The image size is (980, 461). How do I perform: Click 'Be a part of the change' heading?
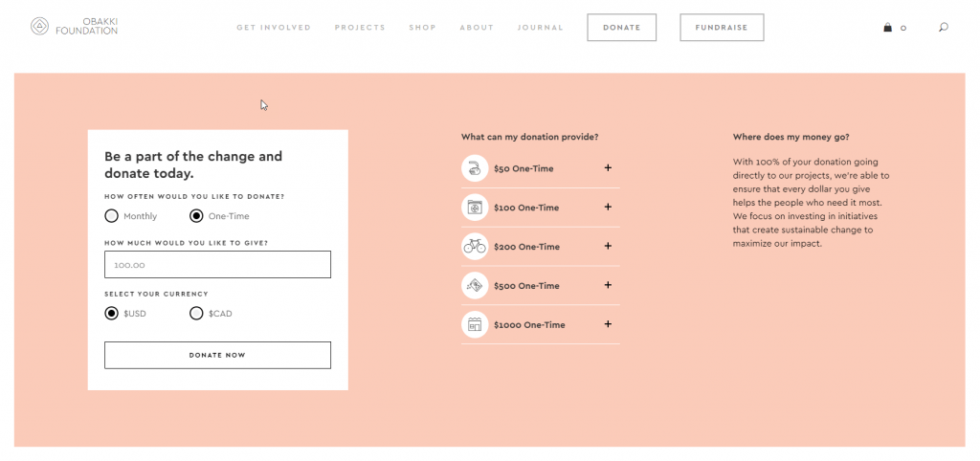pyautogui.click(x=193, y=165)
